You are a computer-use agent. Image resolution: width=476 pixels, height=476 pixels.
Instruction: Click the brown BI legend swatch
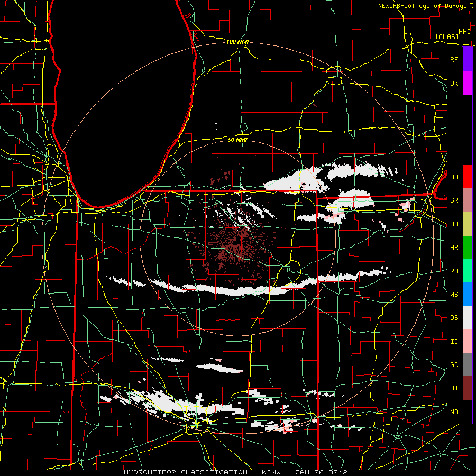coord(467,388)
